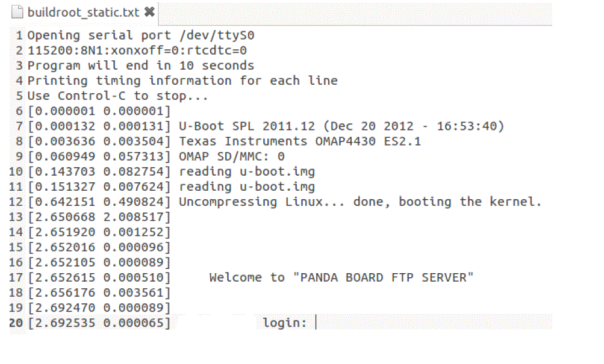Click "Printing timing information for each line"
Screen dimensions: 604x364
tap(182, 81)
